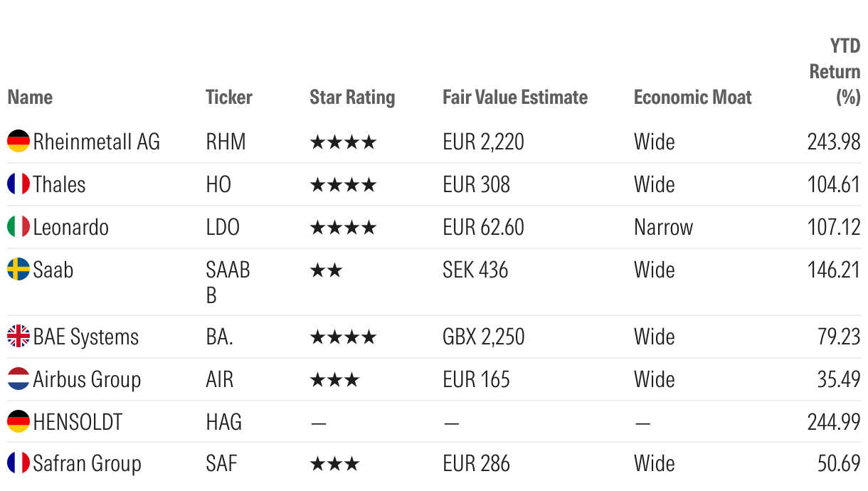The width and height of the screenshot is (868, 491).
Task: Click the YTD Return (%) column header
Action: point(835,72)
